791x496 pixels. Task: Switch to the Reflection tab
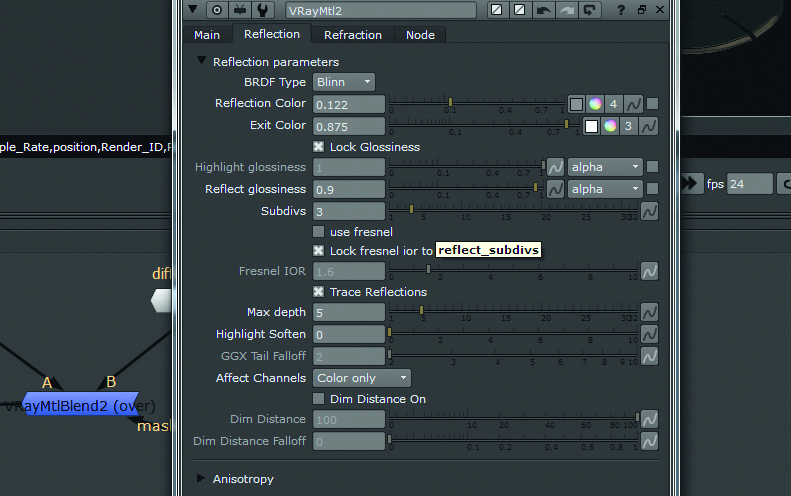[x=272, y=34]
